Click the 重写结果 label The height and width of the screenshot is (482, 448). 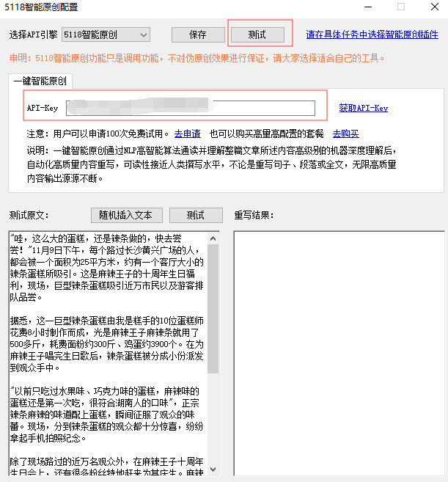pos(254,215)
